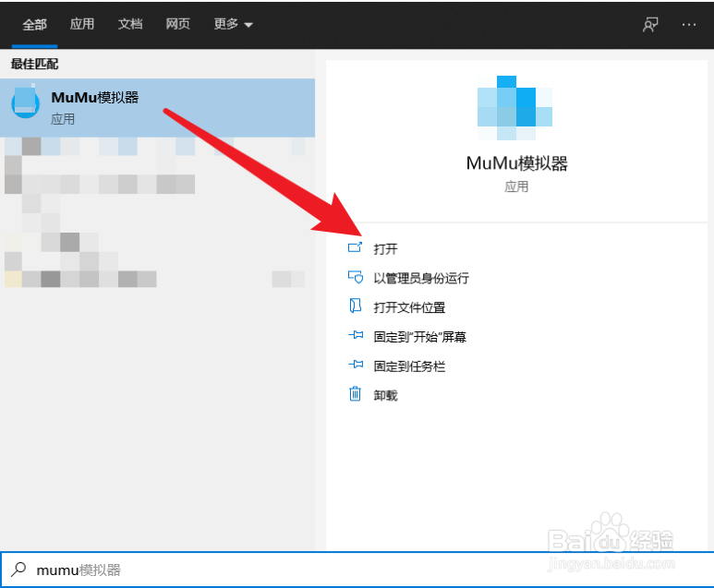Choose 以管理员身份运行
Viewport: 714px width, 588px height.
pos(421,278)
